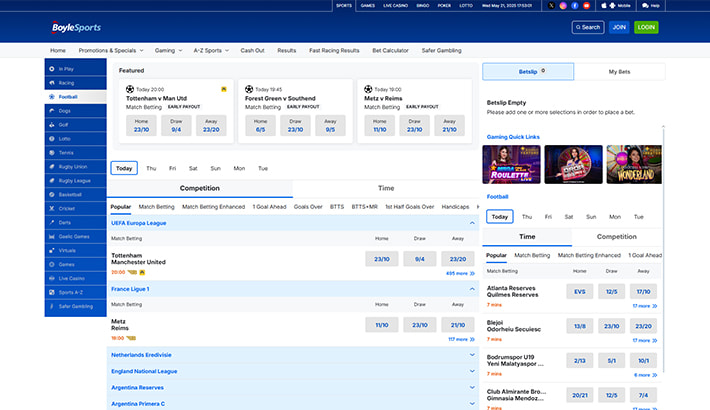
Task: Expand the England National League section
Action: (472, 371)
